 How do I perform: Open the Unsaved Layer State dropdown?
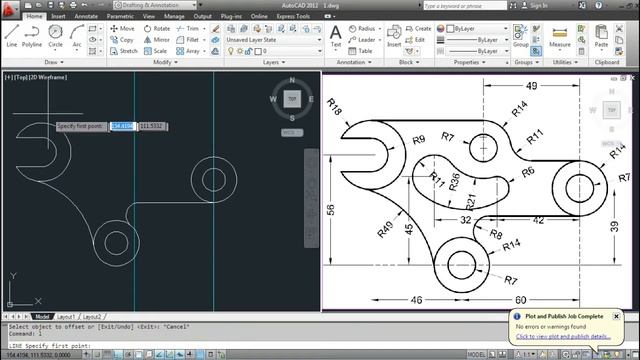point(274,40)
